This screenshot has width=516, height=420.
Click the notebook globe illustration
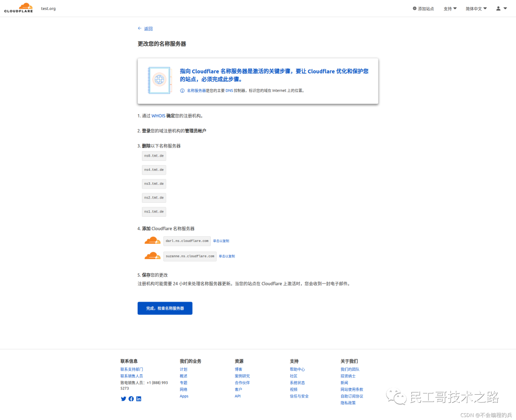(159, 79)
